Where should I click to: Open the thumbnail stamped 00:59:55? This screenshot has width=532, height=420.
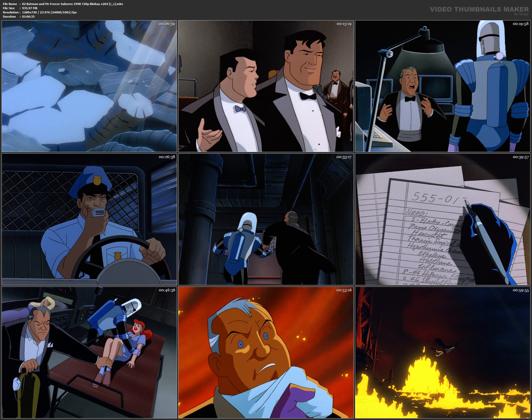tap(443, 352)
